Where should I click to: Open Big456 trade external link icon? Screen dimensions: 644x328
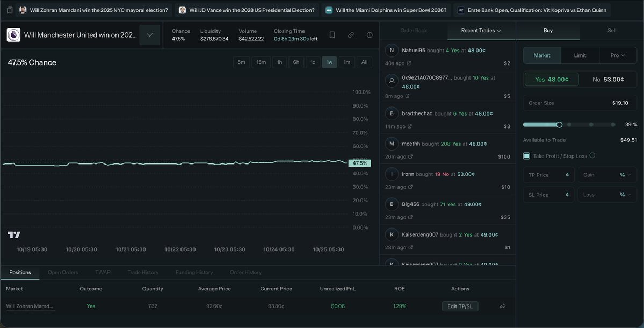tap(410, 217)
